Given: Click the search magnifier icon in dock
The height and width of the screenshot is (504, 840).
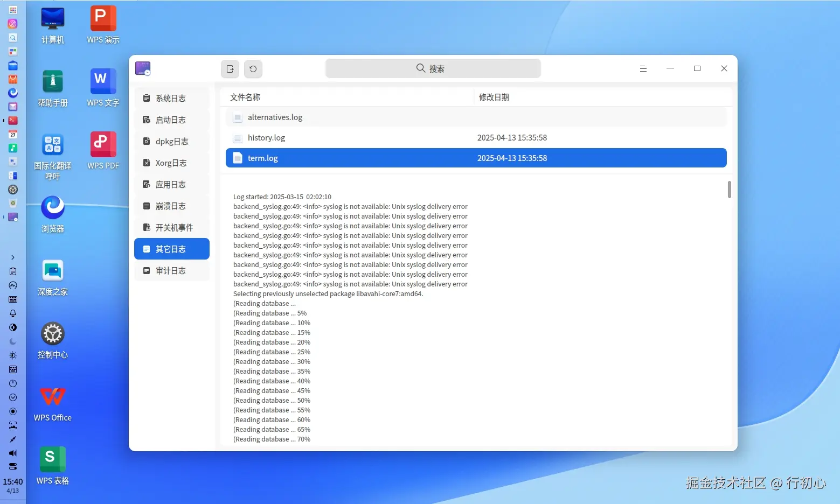Looking at the screenshot, I should [x=13, y=38].
